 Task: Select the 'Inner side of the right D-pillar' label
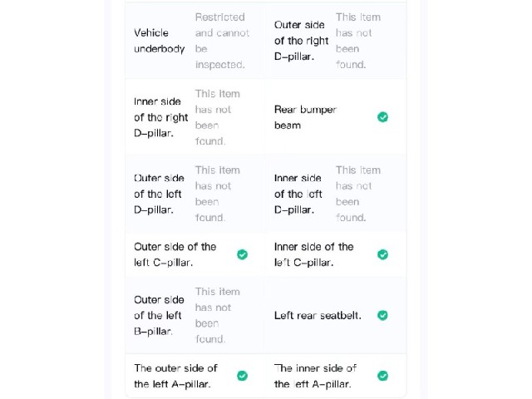[160, 117]
